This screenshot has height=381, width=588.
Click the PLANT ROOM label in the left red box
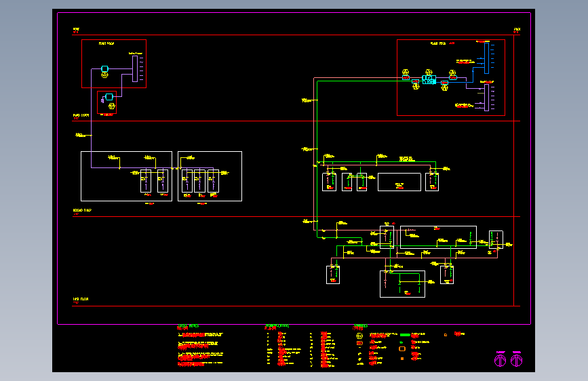106,43
